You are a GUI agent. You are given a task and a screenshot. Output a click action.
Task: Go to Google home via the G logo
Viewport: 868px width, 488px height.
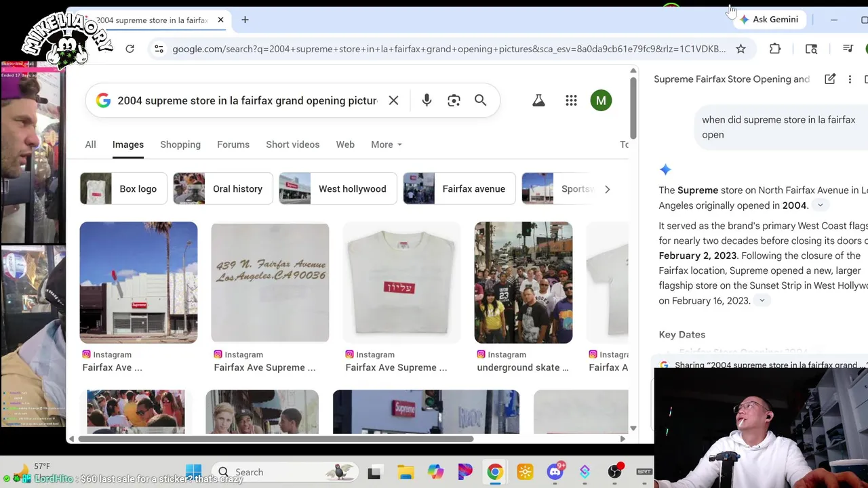[x=103, y=100]
